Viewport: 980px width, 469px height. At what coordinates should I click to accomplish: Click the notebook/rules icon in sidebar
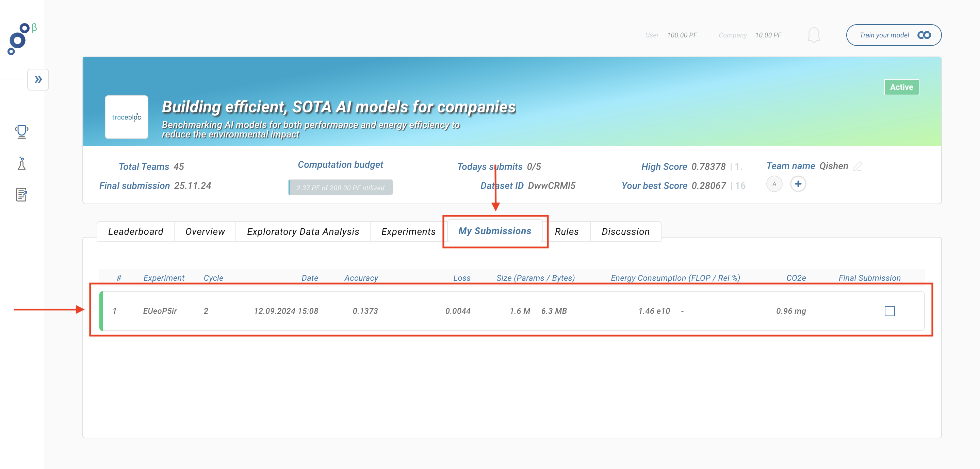[x=21, y=194]
